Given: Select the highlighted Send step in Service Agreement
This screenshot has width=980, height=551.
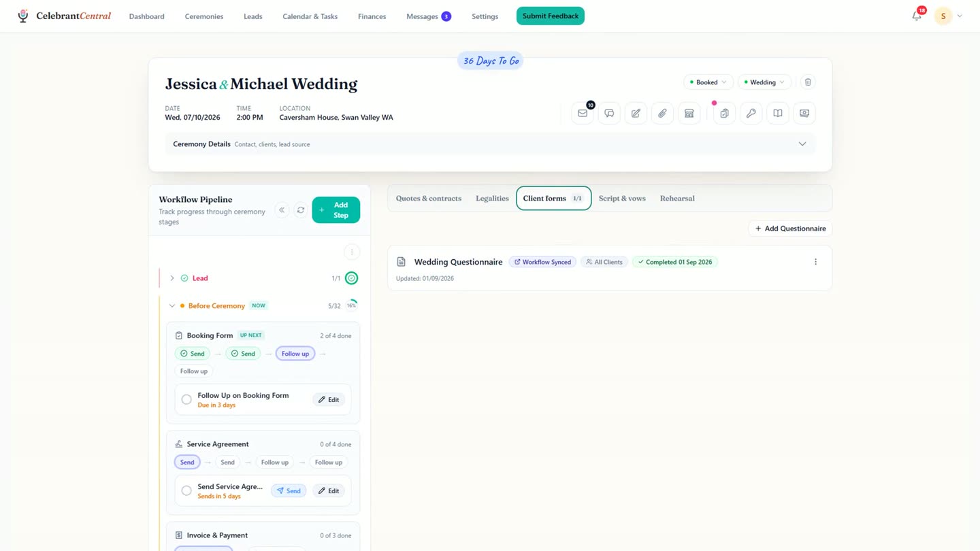Looking at the screenshot, I should click(x=187, y=463).
